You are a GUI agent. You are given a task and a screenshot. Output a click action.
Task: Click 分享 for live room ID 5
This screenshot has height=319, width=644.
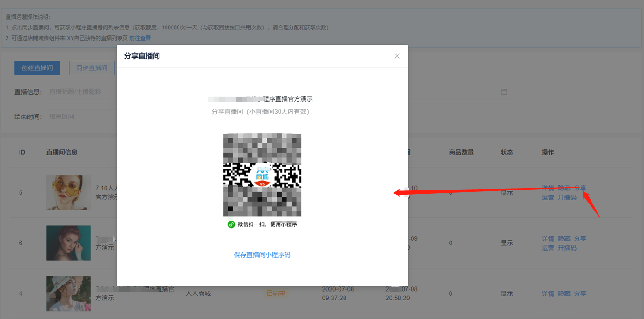tap(580, 188)
